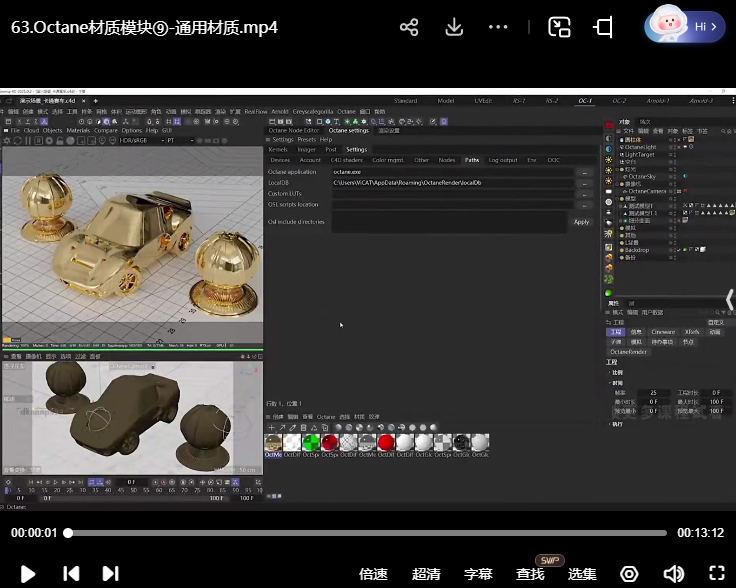Enter picture-in-picture mini player mode
The width and height of the screenshot is (736, 588).
tap(559, 27)
